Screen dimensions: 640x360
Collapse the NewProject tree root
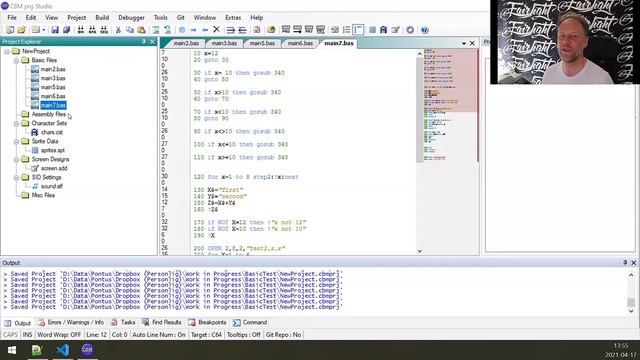coord(7,51)
